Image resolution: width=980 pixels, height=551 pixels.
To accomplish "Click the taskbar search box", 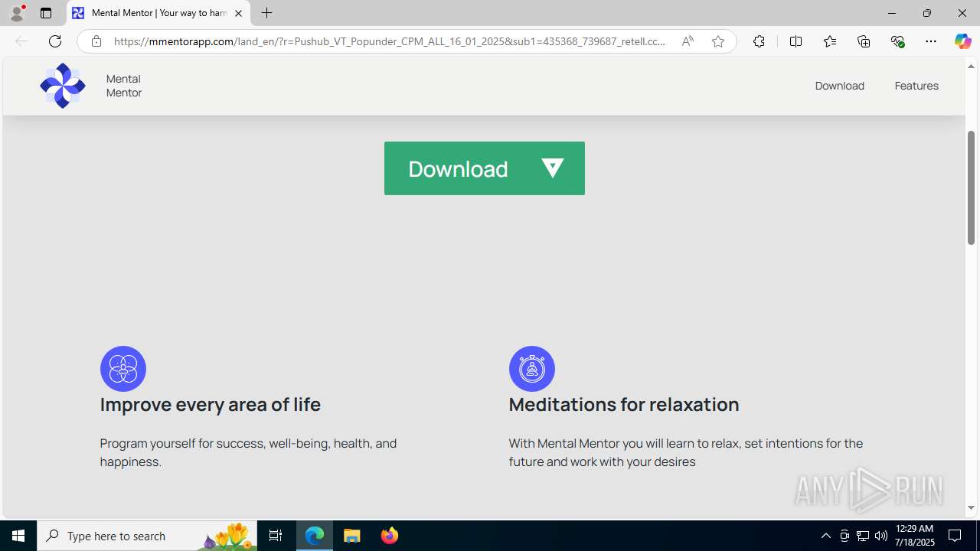I will pyautogui.click(x=147, y=536).
